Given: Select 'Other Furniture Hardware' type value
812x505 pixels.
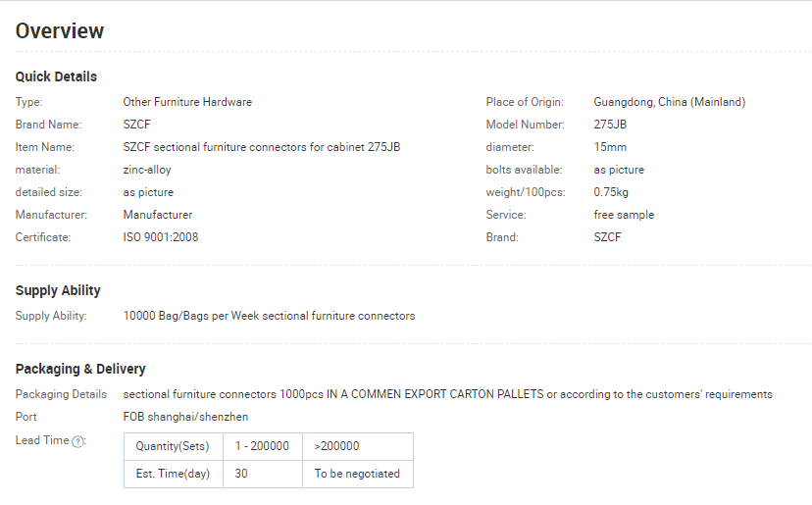Looking at the screenshot, I should (x=187, y=102).
